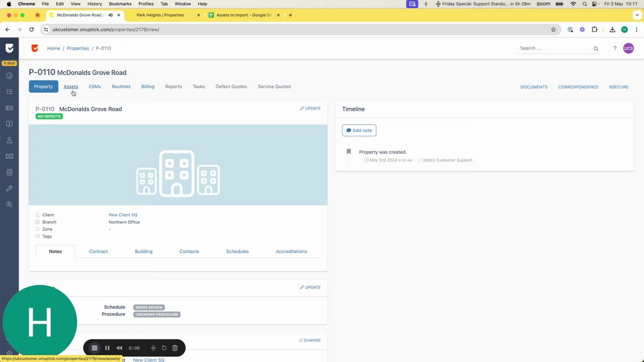This screenshot has width=644, height=362.
Task: Open CORRESPONDENCE link
Action: (x=578, y=87)
